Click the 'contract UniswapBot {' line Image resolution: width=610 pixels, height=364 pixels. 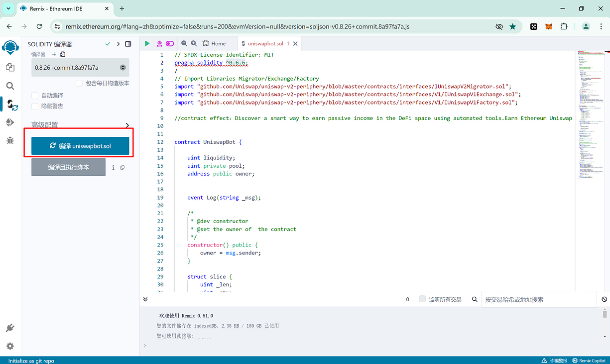(208, 142)
